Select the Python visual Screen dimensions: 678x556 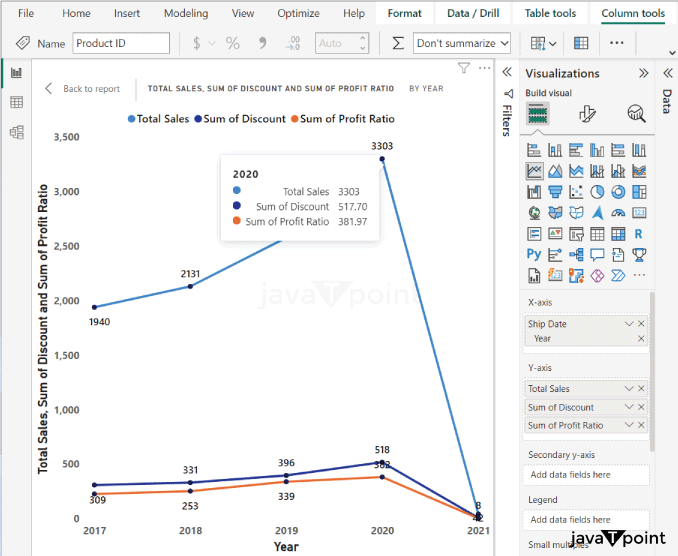[x=534, y=255]
